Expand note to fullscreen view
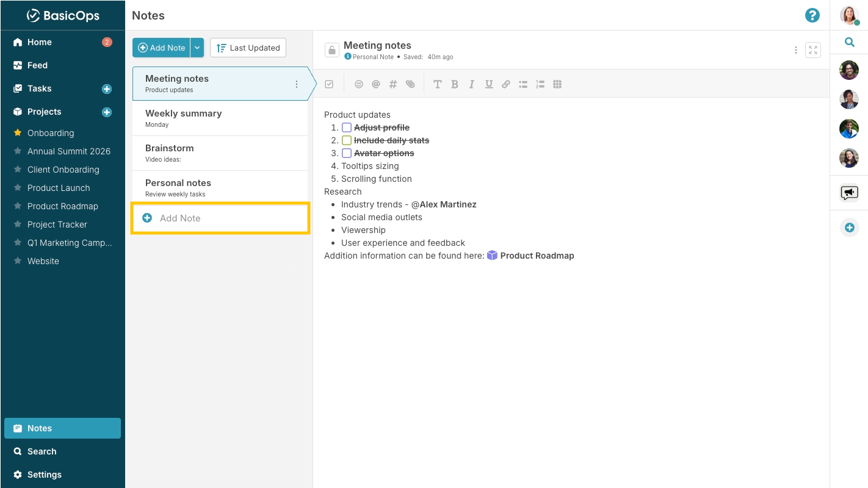868x488 pixels. [x=813, y=50]
